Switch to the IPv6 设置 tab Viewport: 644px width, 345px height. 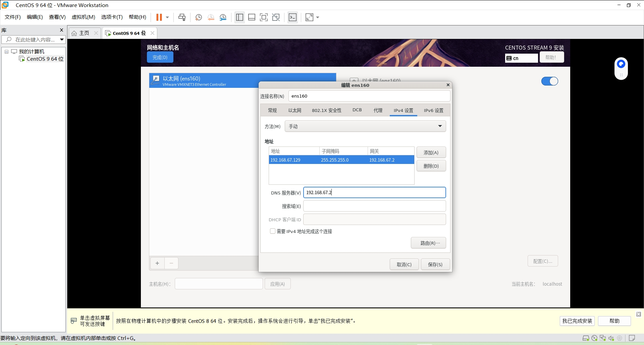[x=433, y=110]
